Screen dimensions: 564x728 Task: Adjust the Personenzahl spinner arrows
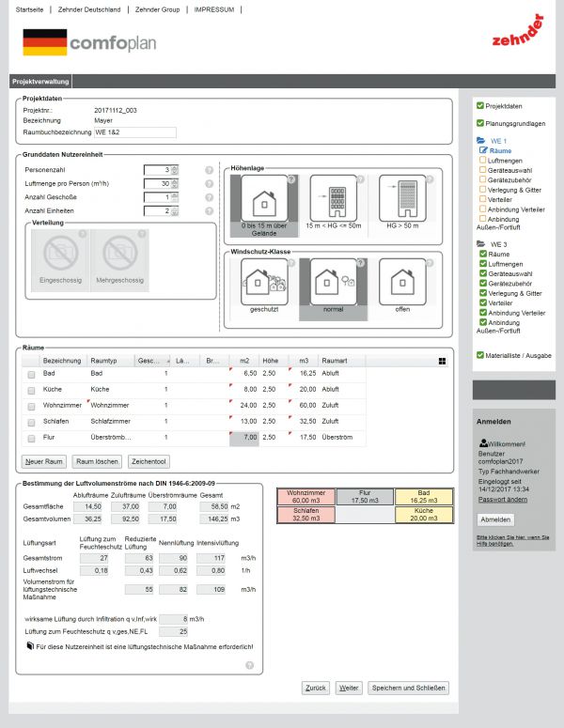point(174,170)
